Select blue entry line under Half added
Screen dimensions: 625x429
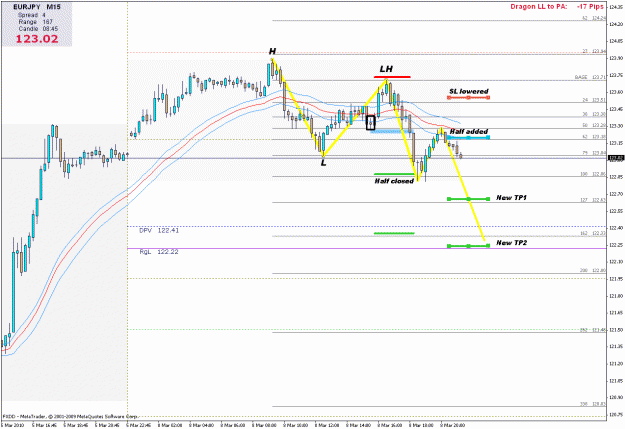[x=468, y=138]
